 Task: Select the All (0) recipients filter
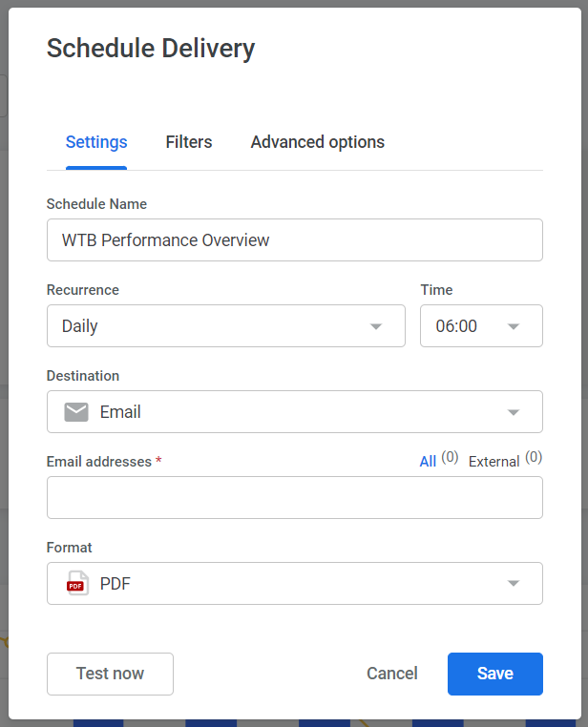point(439,460)
